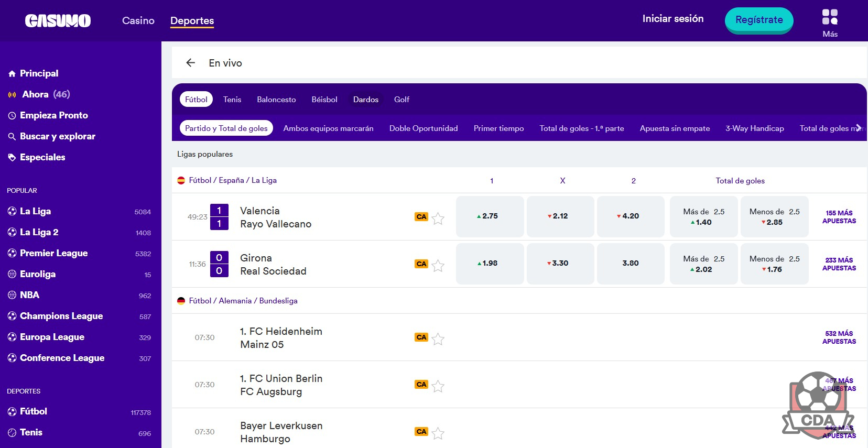The height and width of the screenshot is (448, 868).
Task: Click the Principal home icon
Action: (12, 74)
